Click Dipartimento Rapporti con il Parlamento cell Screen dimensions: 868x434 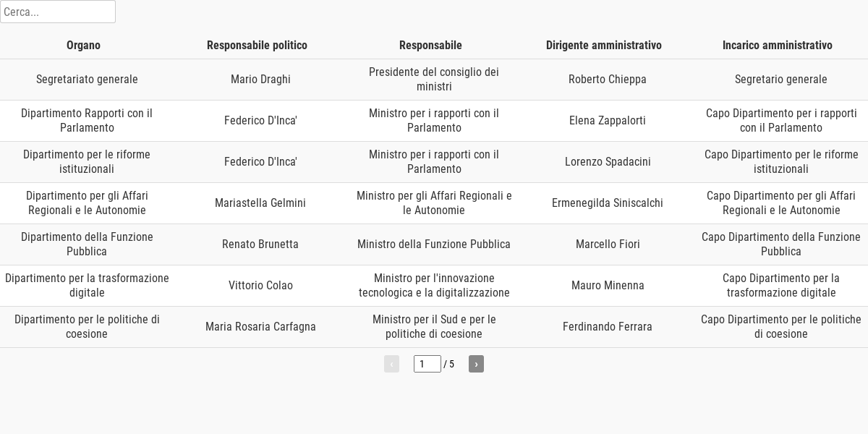[87, 121]
